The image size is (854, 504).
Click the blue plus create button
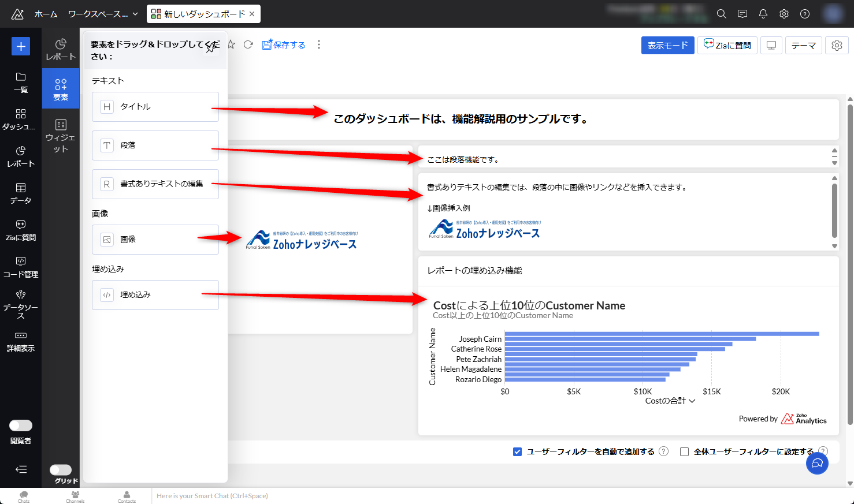point(21,46)
